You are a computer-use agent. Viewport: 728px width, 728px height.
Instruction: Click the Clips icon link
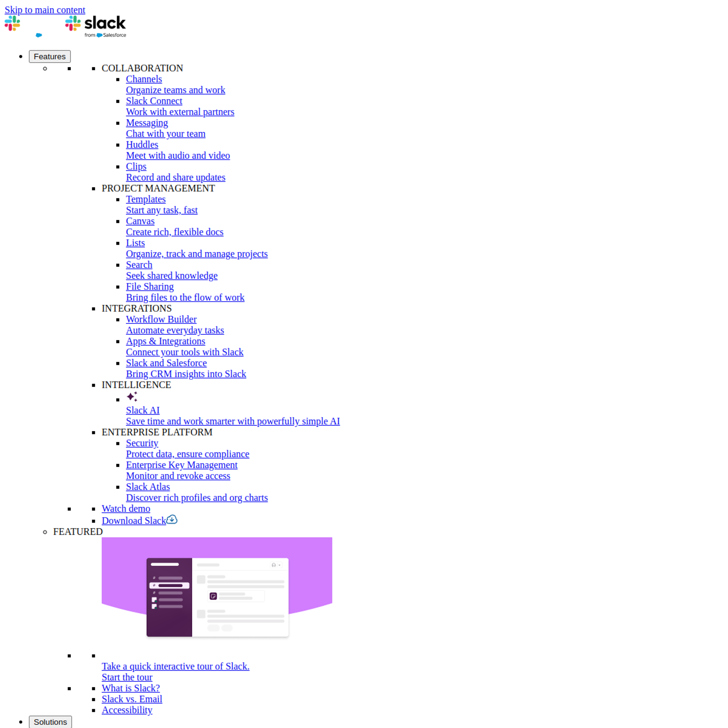(136, 166)
